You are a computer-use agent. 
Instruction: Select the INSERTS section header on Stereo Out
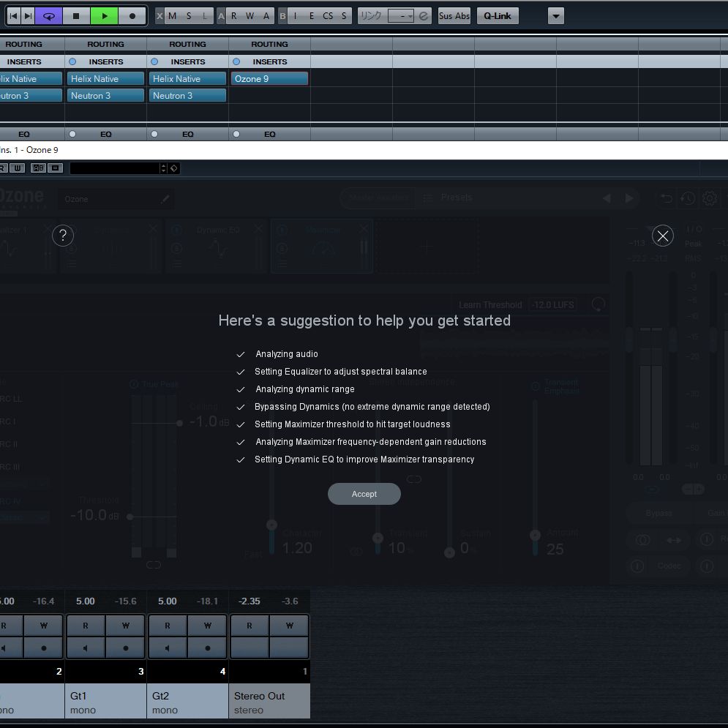pos(270,61)
